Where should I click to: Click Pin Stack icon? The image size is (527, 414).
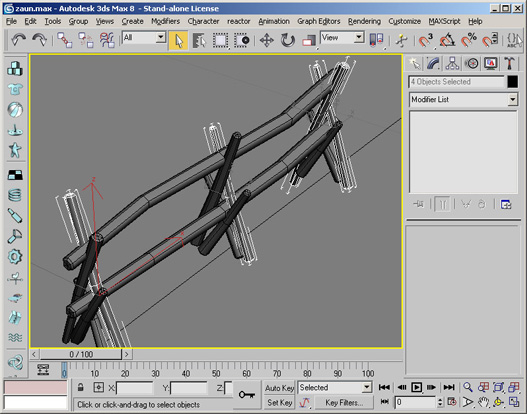point(419,204)
